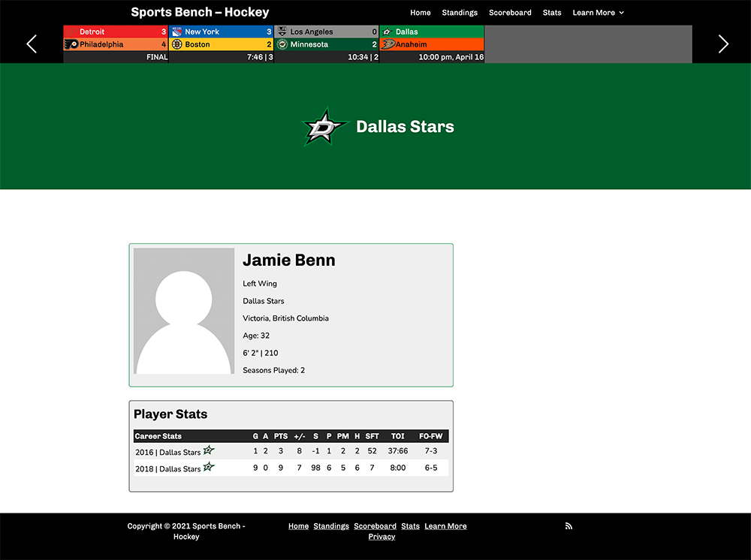
Task: Click the Jamie Benn placeholder photo
Action: (x=184, y=311)
